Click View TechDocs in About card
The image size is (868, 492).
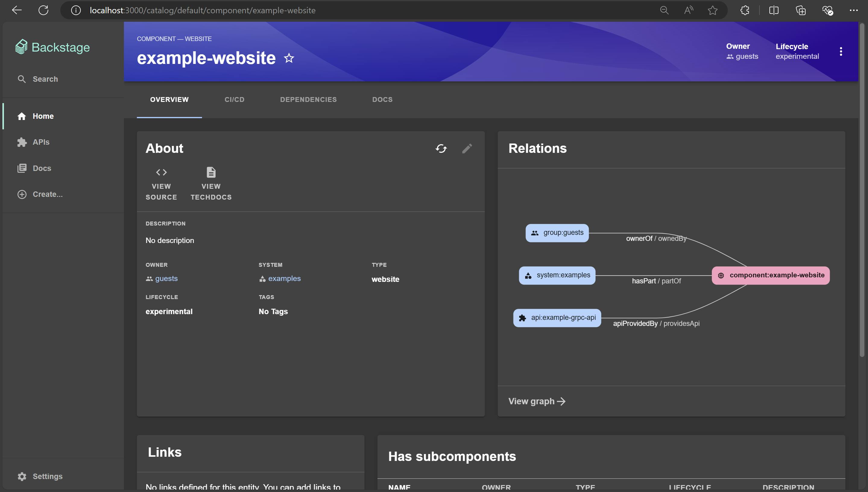click(211, 184)
